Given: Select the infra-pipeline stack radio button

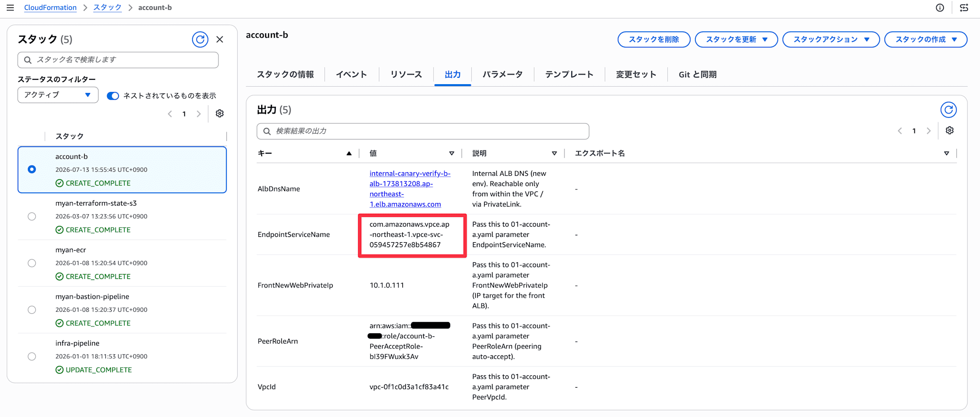Looking at the screenshot, I should click(32, 356).
